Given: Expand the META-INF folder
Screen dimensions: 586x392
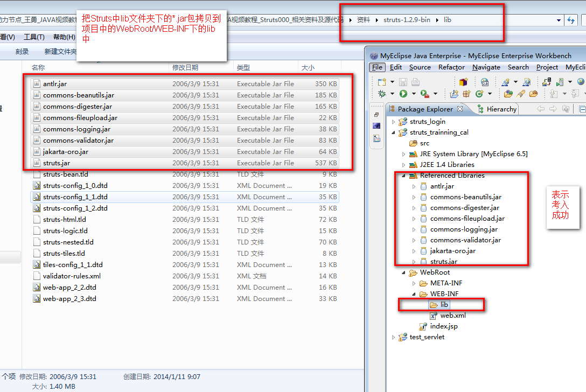Looking at the screenshot, I should [x=414, y=283].
